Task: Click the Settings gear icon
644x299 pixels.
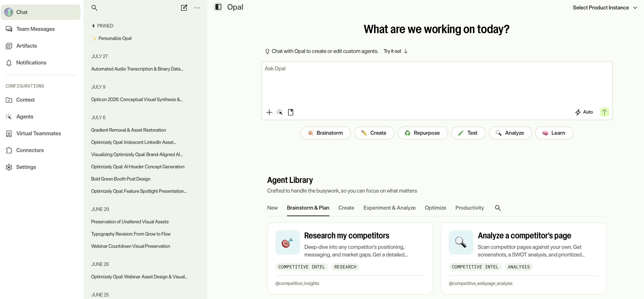Action: tap(9, 167)
